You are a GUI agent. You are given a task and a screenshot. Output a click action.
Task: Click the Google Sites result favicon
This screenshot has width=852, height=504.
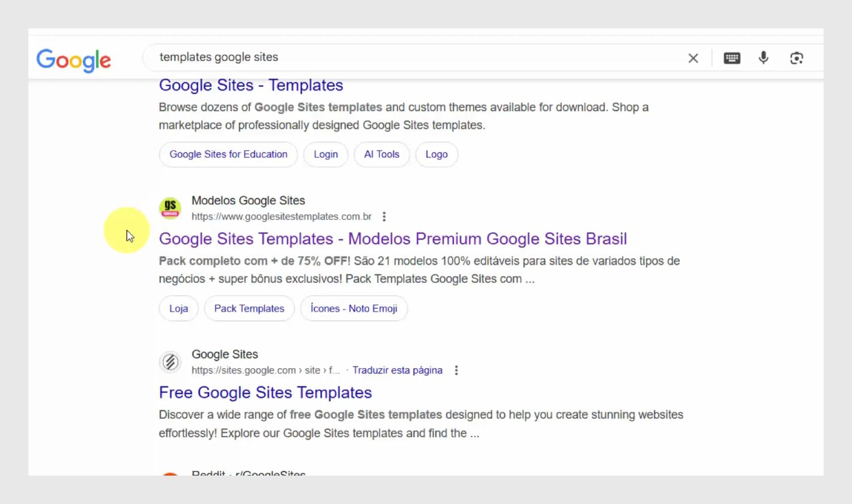[x=170, y=362]
